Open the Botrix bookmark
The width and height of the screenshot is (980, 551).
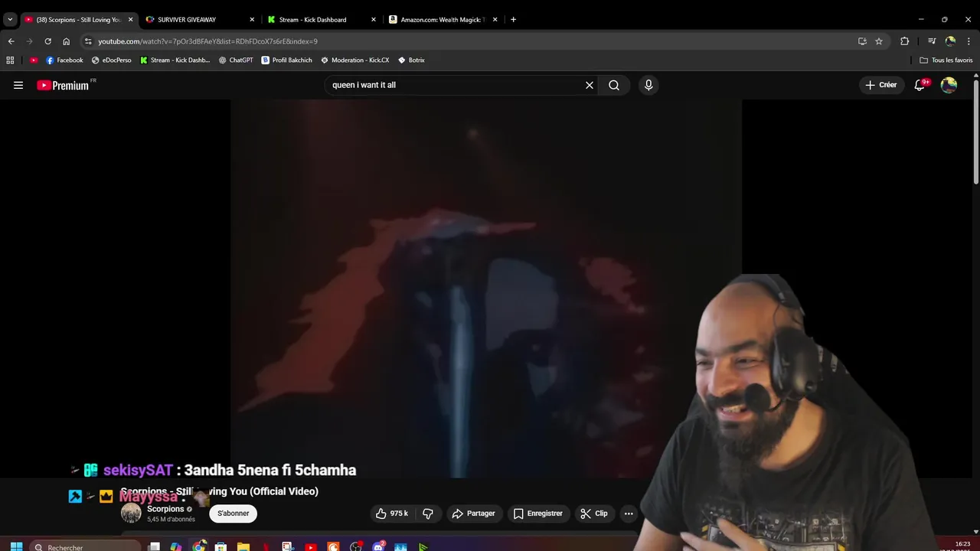tap(411, 60)
